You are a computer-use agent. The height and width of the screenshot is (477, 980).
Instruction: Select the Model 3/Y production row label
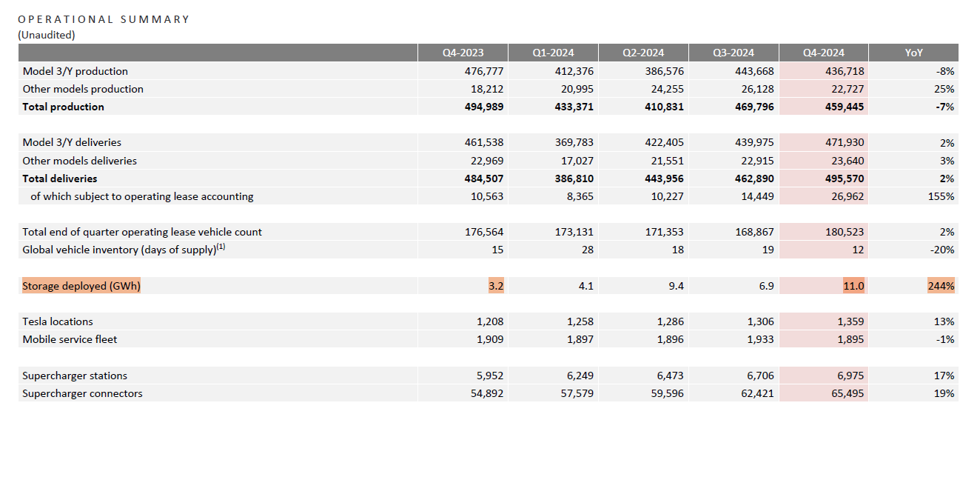tap(75, 71)
